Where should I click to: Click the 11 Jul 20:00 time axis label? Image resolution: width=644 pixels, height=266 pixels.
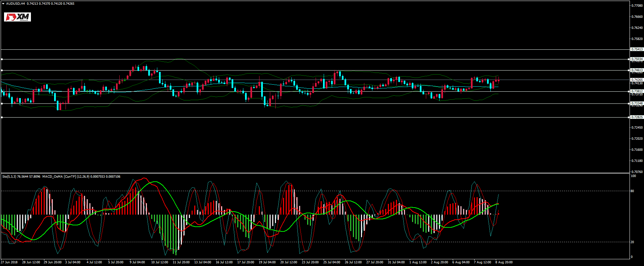coord(181,262)
